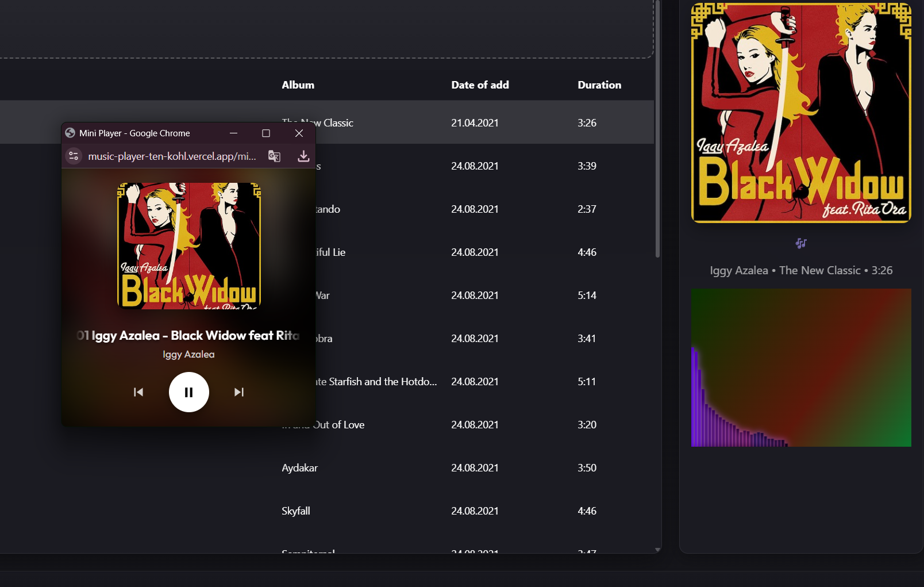
Task: Click the 'Out of Love' track row
Action: pos(327,425)
